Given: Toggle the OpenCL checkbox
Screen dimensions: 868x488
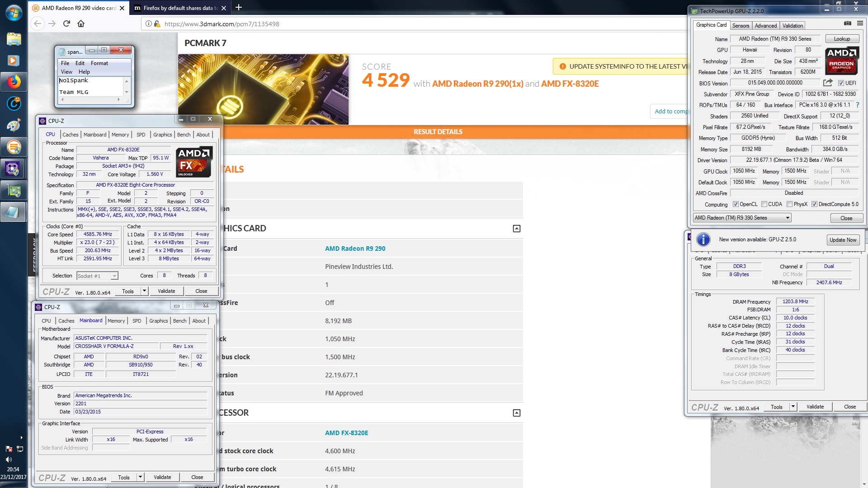Looking at the screenshot, I should (x=736, y=204).
